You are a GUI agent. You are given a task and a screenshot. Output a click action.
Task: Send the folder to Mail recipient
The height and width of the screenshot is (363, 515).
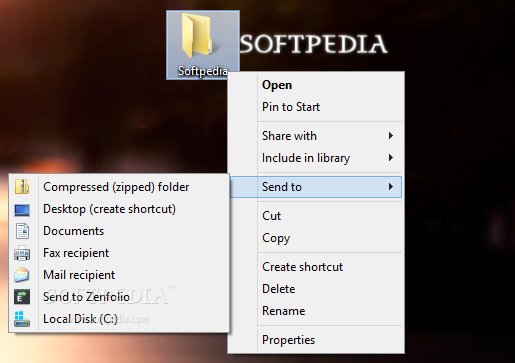coord(119,275)
